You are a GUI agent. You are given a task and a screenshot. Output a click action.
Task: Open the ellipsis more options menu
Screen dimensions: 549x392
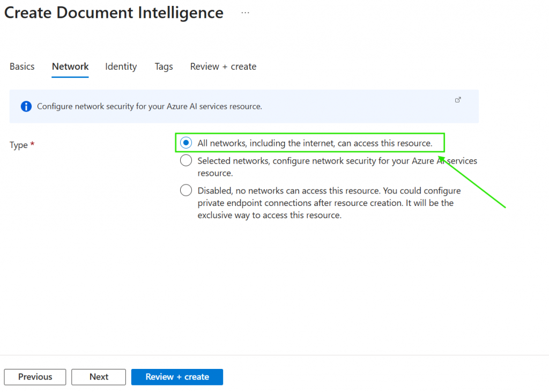245,13
